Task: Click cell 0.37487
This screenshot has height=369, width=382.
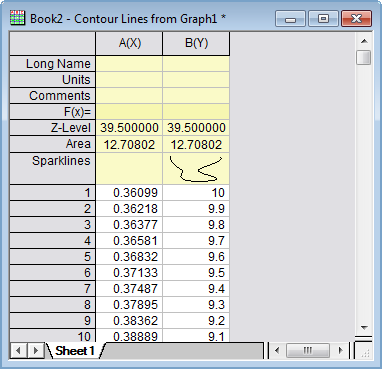Action: point(129,289)
